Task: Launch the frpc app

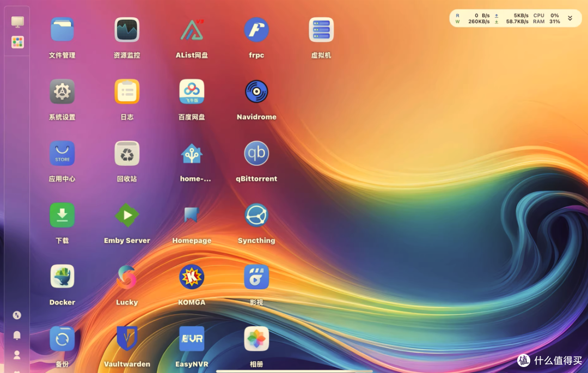Action: (256, 29)
